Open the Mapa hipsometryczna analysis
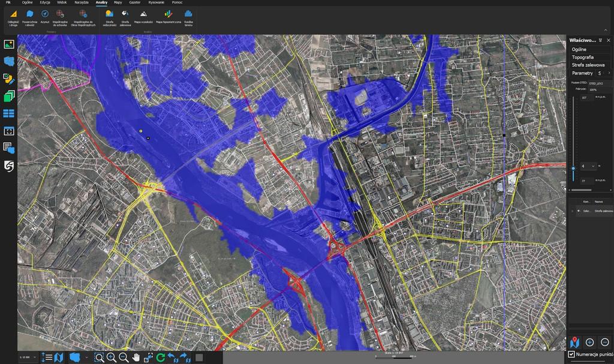Viewport: 614px width, 364px height. coord(168,16)
